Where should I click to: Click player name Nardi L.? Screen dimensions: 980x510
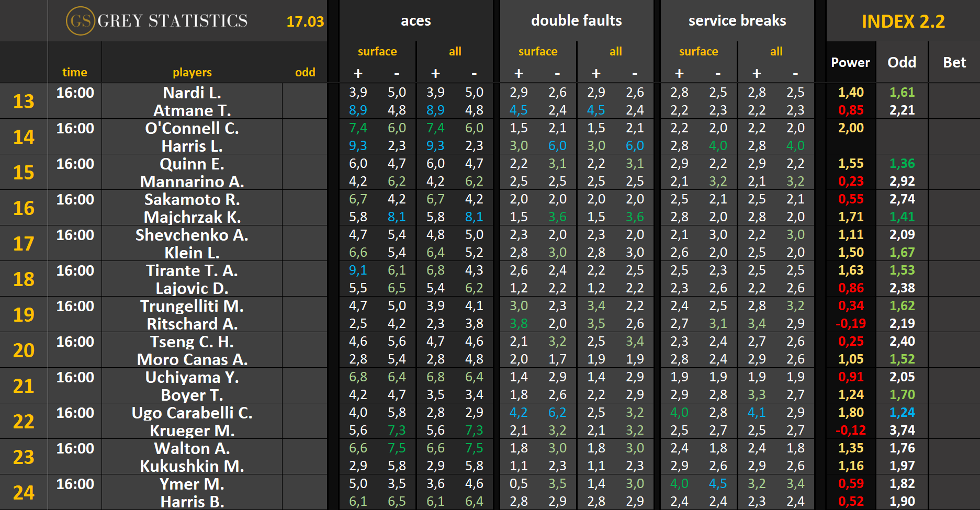click(x=192, y=93)
